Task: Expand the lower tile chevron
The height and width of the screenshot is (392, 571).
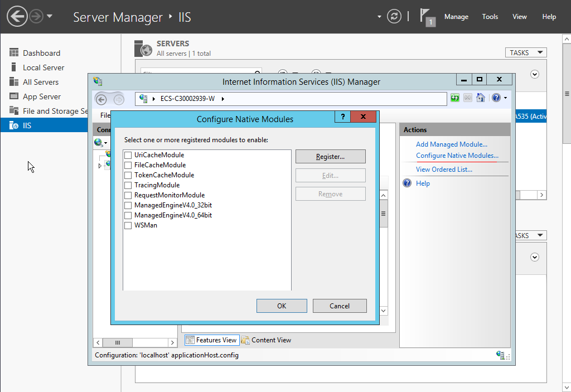Action: coord(535,257)
